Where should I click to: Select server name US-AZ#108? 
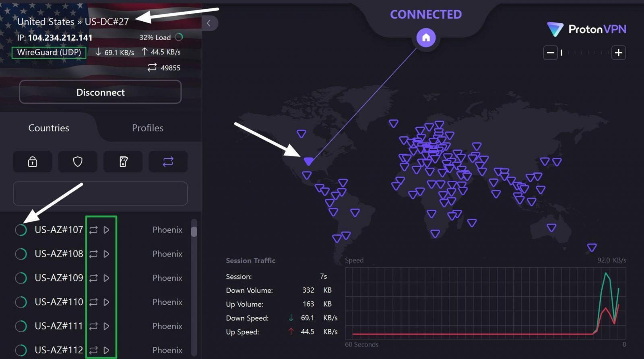tap(59, 254)
